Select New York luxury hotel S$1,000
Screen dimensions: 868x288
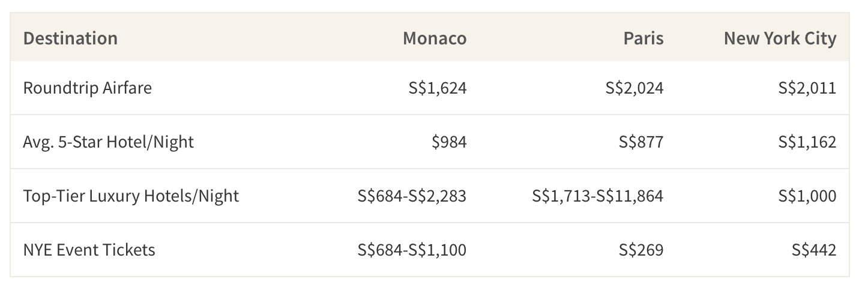[x=807, y=196]
